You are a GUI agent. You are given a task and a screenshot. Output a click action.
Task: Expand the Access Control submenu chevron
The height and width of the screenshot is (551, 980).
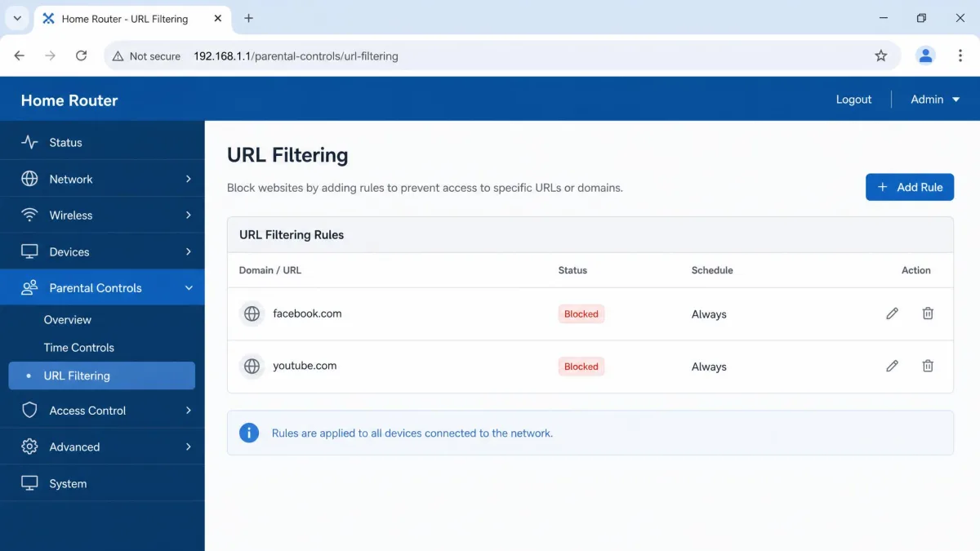(189, 411)
